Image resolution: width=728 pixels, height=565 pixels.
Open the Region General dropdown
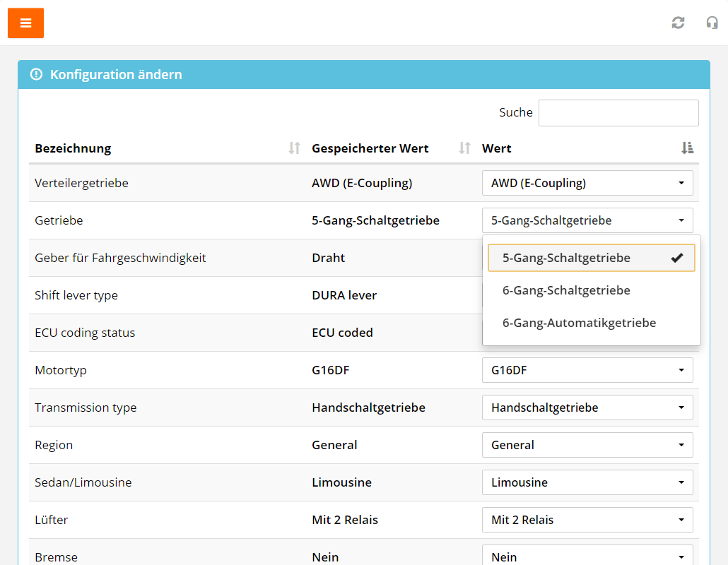pos(587,445)
